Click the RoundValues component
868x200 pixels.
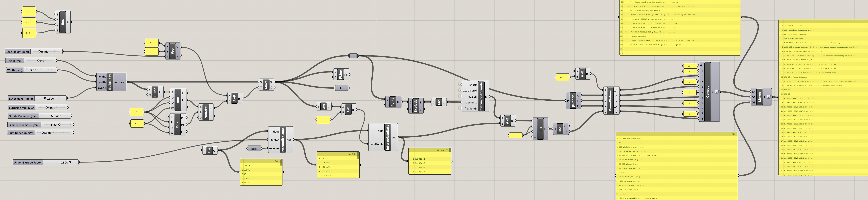(610, 101)
